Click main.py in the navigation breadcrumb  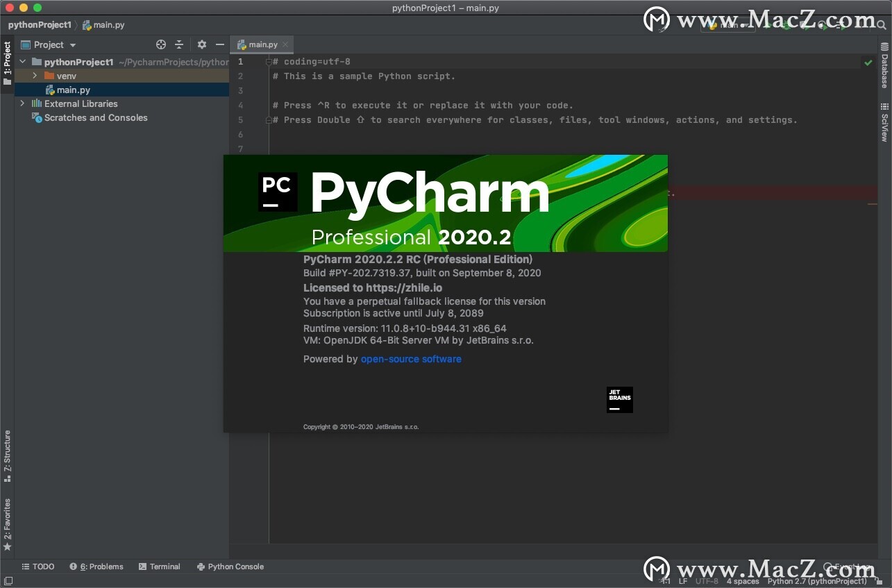103,24
